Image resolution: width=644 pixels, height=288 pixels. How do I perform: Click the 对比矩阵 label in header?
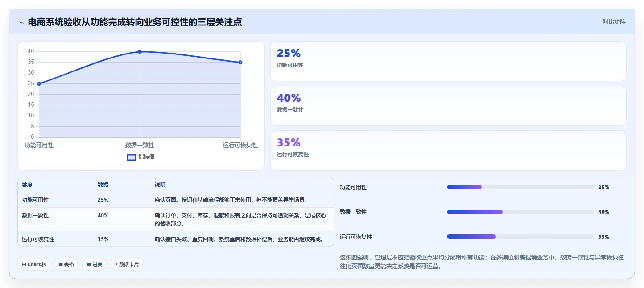pos(614,22)
